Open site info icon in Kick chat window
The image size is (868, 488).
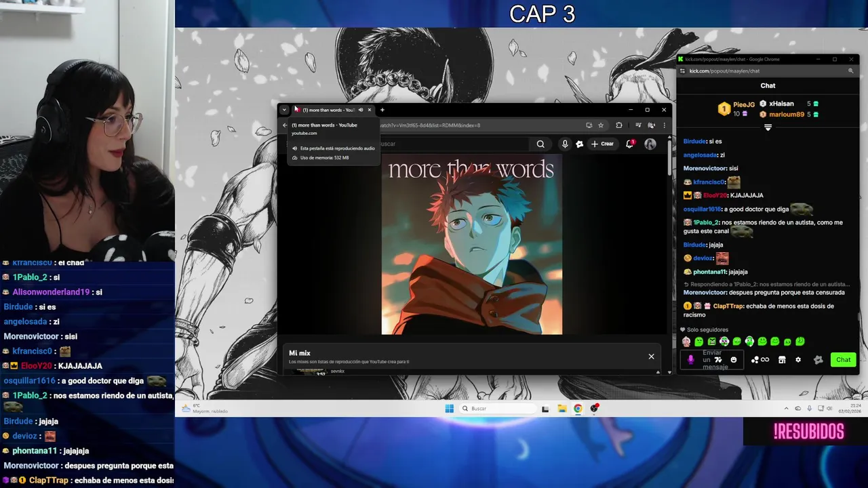click(683, 71)
